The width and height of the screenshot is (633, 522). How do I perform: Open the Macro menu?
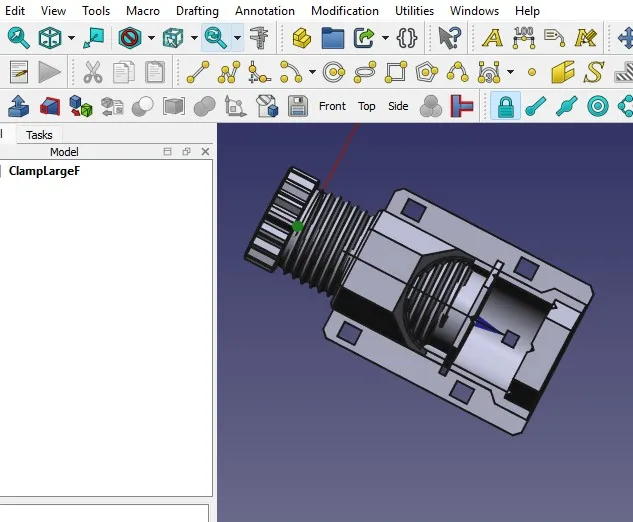coord(143,10)
